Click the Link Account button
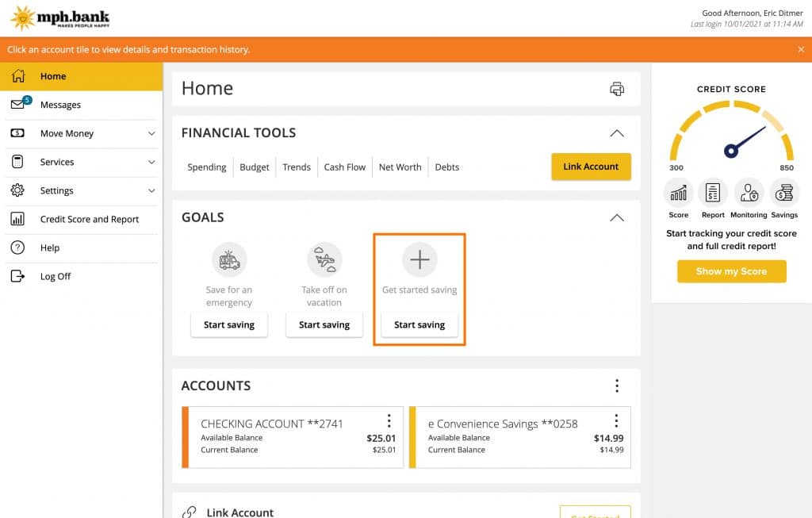The width and height of the screenshot is (812, 518). click(x=591, y=167)
